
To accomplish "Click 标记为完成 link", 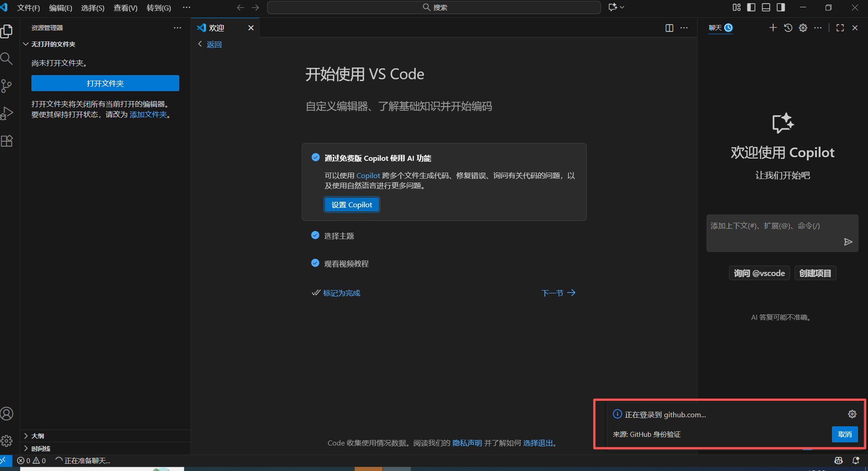I will 341,293.
